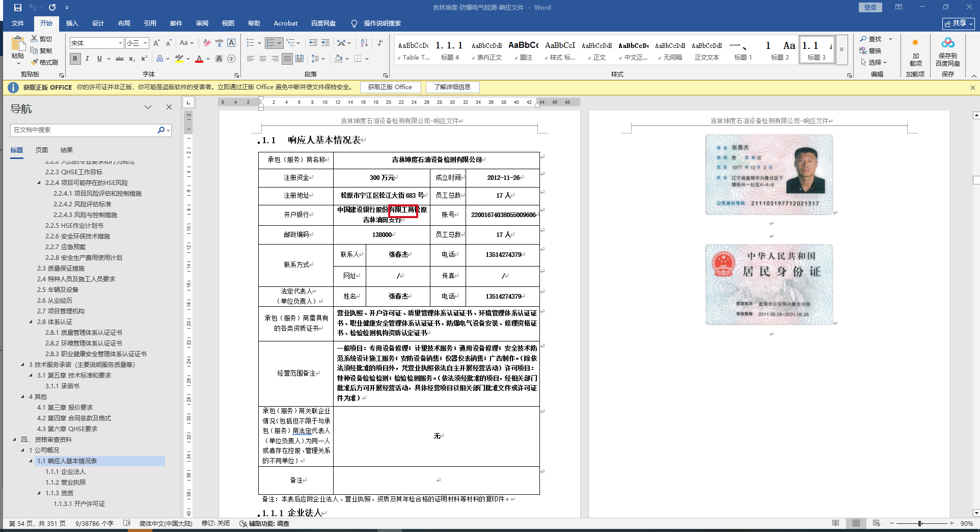The width and height of the screenshot is (980, 532).
Task: Show or hide paragraph marks
Action: 380,43
